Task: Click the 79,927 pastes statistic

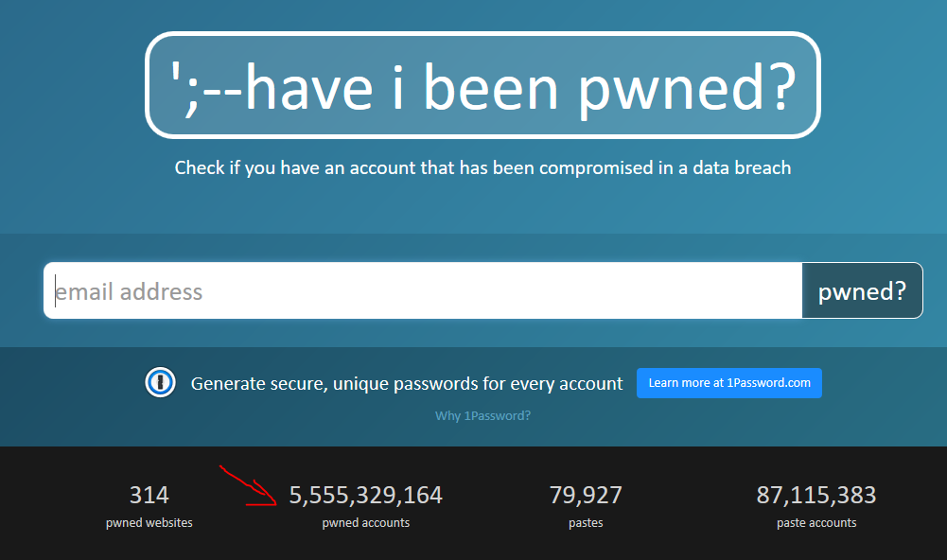Action: (x=586, y=506)
